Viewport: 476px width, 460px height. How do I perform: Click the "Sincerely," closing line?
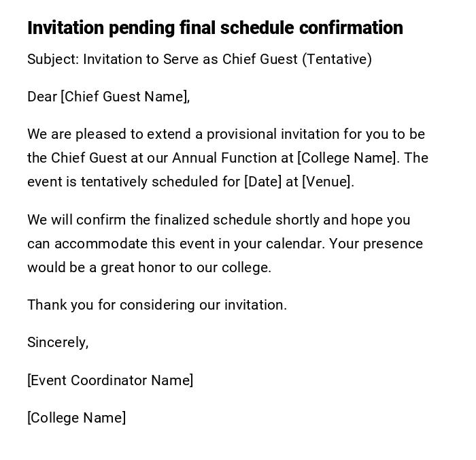click(x=58, y=342)
